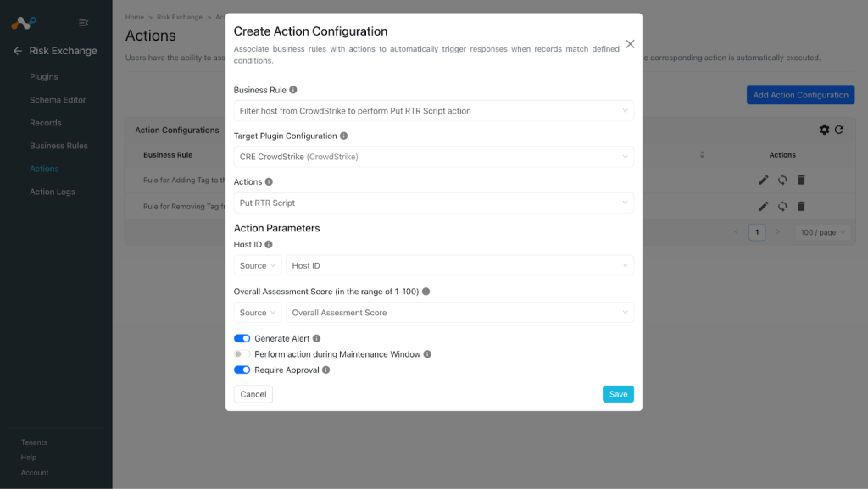The height and width of the screenshot is (489, 868).
Task: Open Source dropdown under Host ID
Action: point(258,265)
